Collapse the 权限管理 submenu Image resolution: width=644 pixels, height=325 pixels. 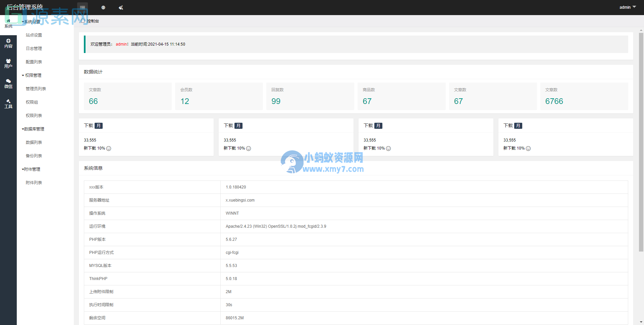pyautogui.click(x=33, y=75)
